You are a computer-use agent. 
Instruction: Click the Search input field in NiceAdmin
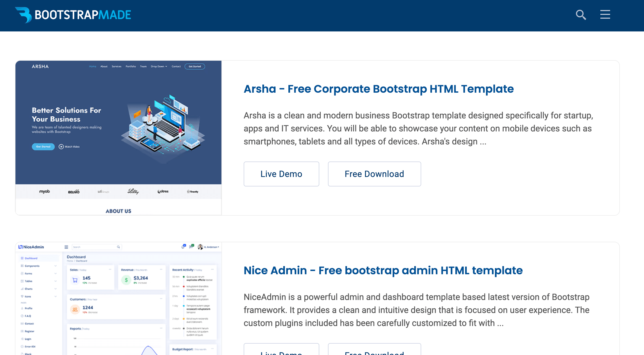[96, 247]
